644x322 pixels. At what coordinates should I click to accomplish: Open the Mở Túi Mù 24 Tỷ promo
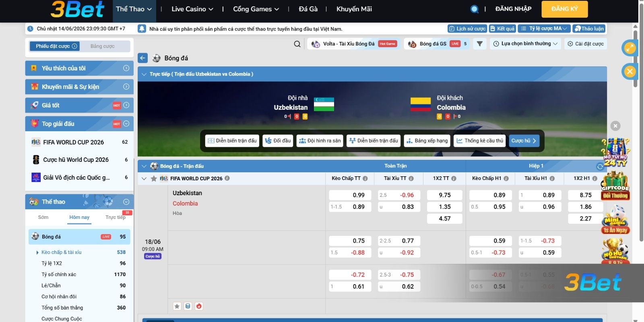[x=615, y=152]
